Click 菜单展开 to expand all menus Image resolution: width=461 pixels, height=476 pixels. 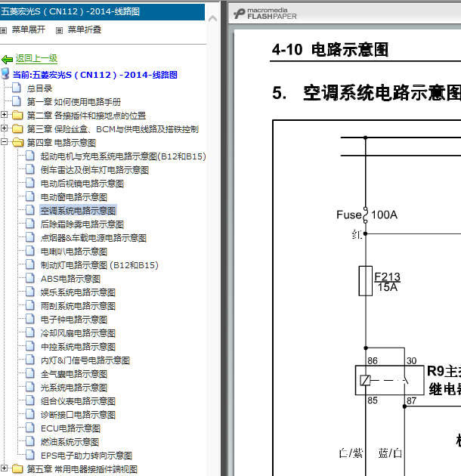pyautogui.click(x=29, y=29)
